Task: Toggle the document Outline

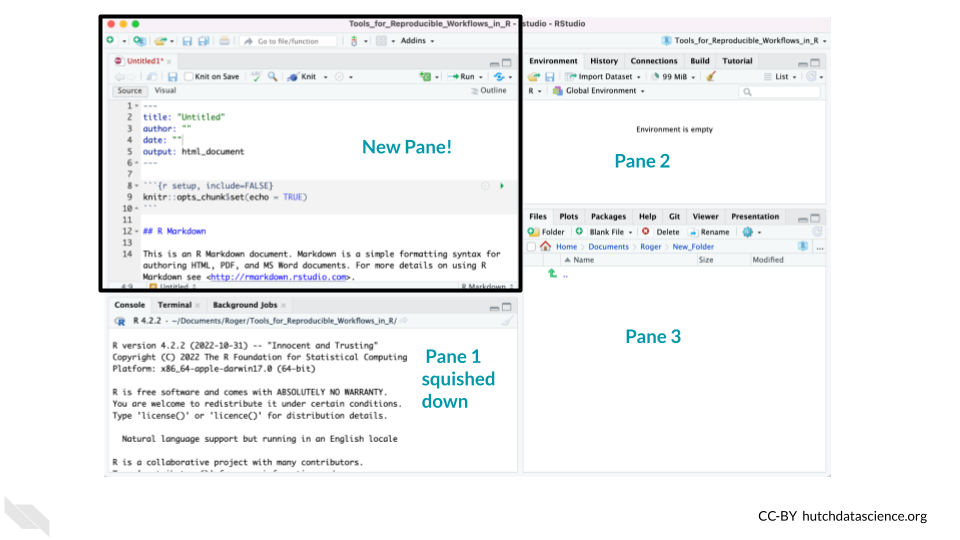Action: [x=489, y=91]
